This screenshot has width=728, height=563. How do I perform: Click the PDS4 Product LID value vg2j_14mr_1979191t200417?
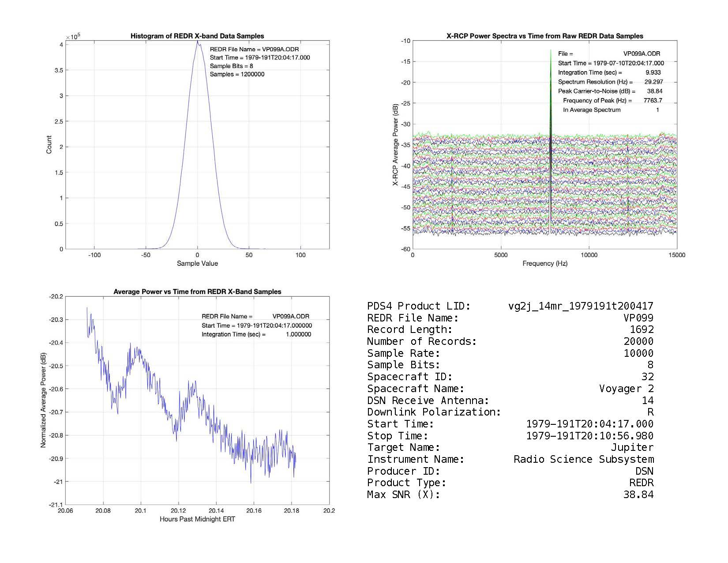(x=581, y=306)
